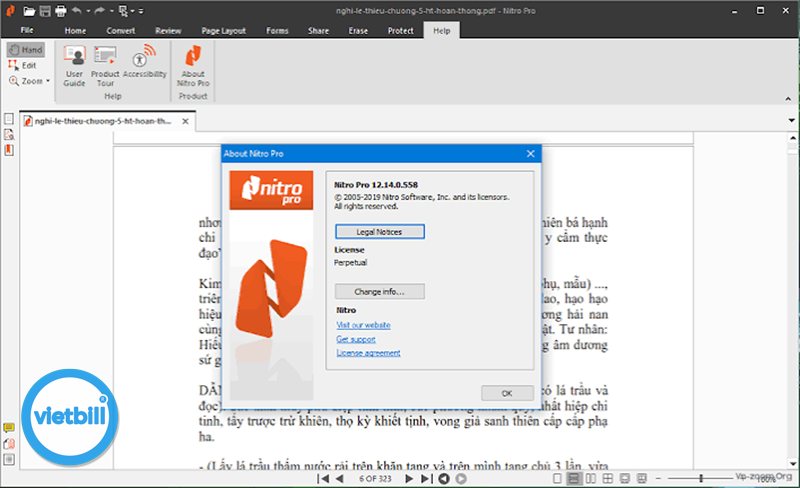Click the last view-mode icon in status bar

coord(642,478)
